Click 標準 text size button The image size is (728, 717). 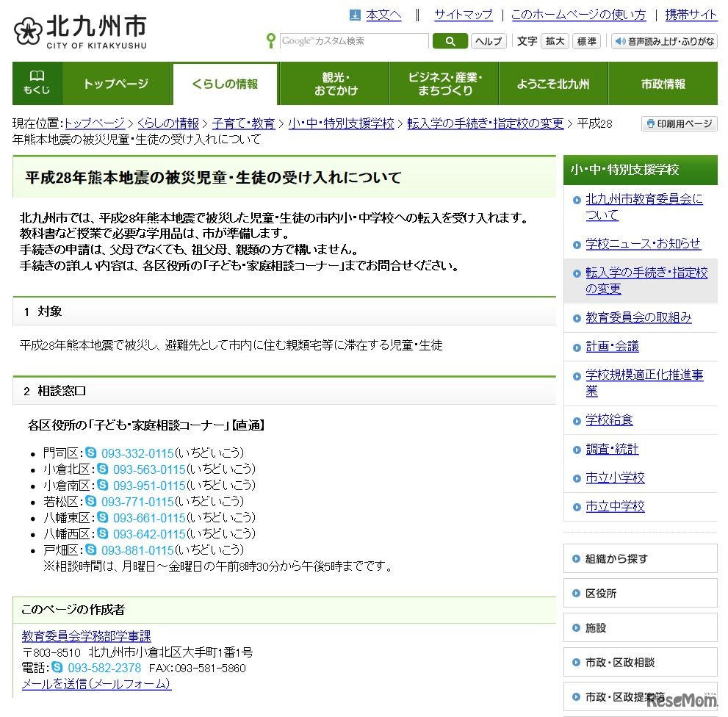[x=586, y=41]
